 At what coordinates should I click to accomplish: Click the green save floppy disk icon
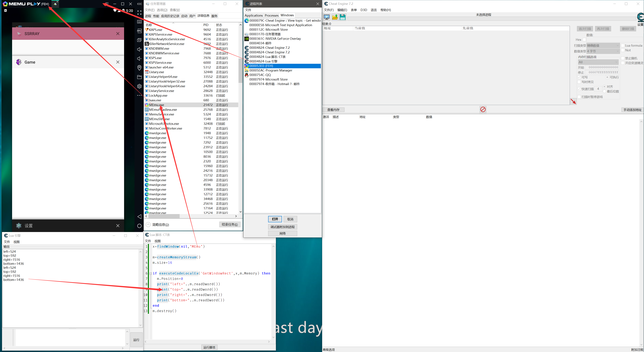click(342, 17)
